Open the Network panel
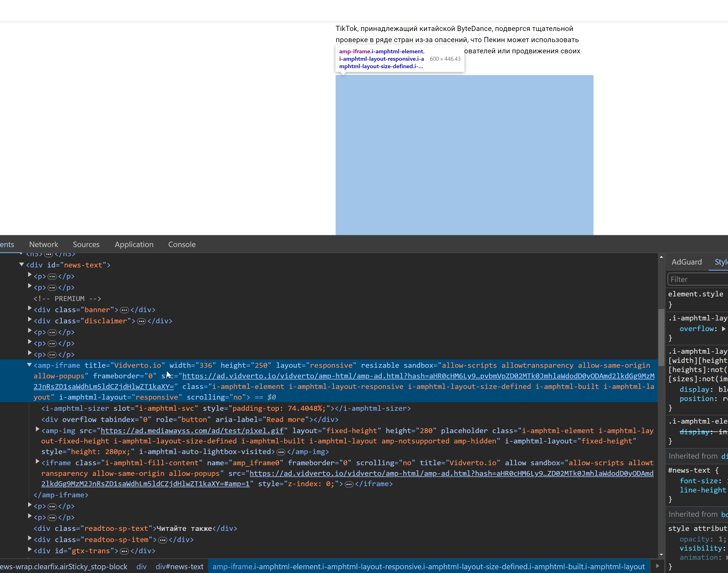728x573 pixels. (44, 244)
